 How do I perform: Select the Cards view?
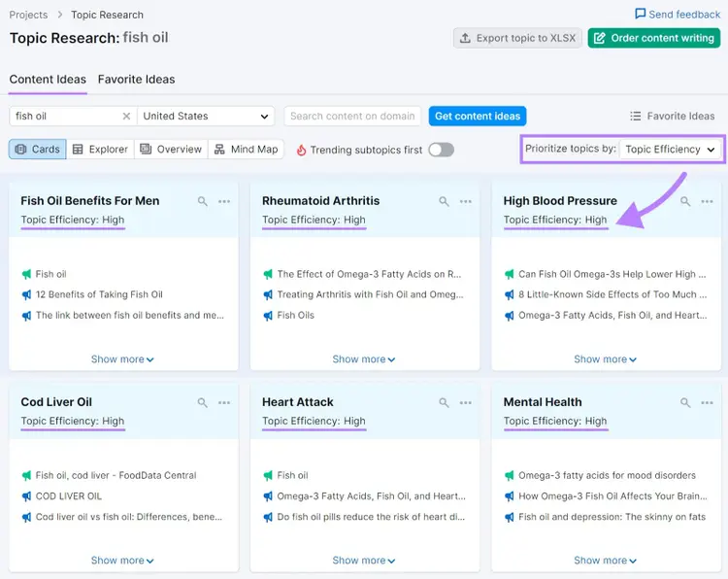(38, 150)
